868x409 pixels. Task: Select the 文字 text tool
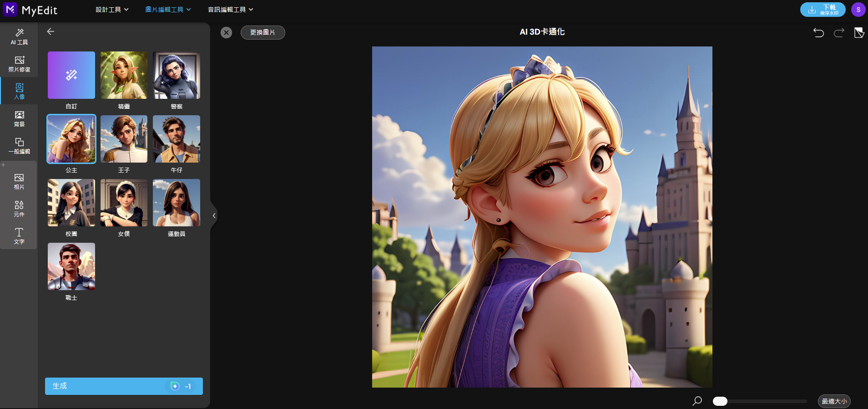[19, 236]
